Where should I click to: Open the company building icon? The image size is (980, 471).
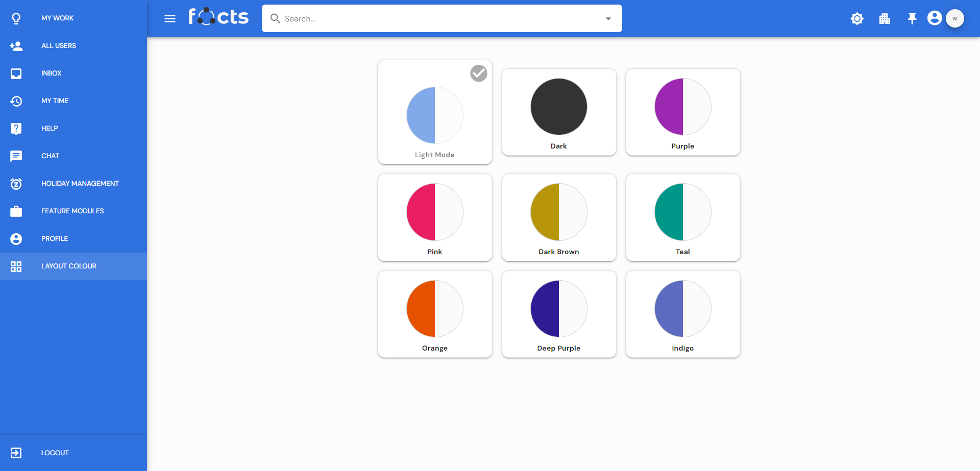click(x=885, y=19)
